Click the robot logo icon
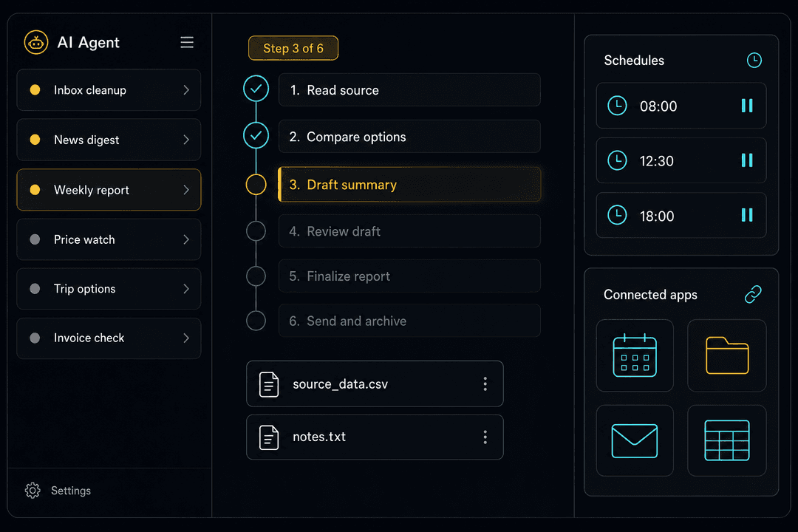The image size is (798, 532). coord(36,42)
